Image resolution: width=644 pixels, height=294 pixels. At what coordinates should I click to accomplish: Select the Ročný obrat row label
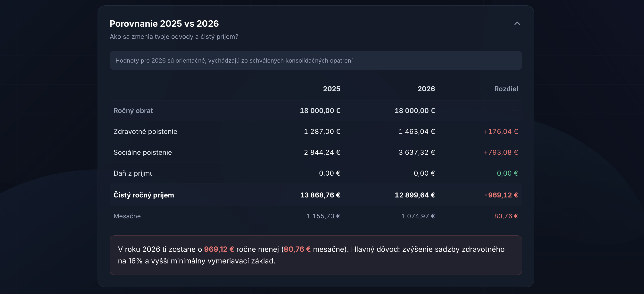(133, 111)
